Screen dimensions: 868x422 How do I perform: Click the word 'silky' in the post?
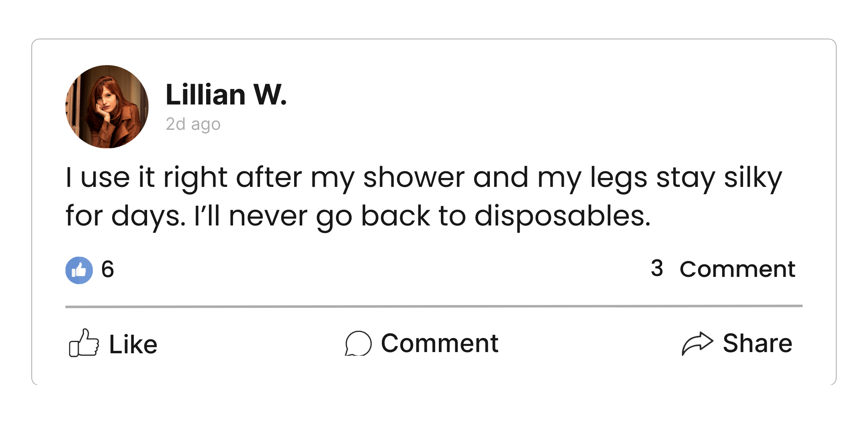click(x=753, y=177)
